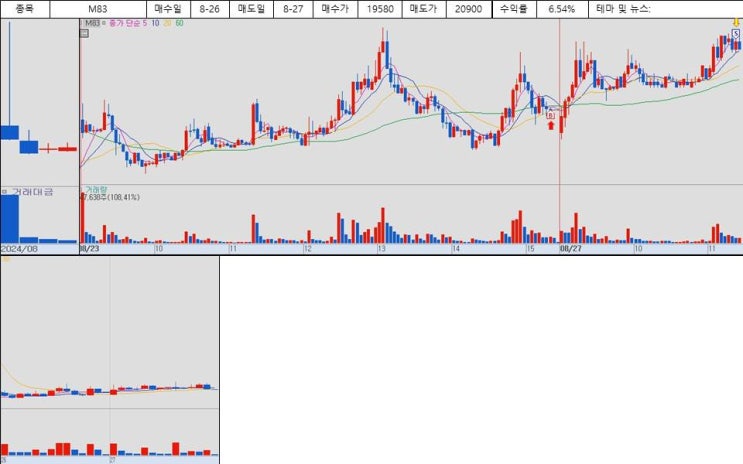Click the 14 hour axis label

[456, 249]
